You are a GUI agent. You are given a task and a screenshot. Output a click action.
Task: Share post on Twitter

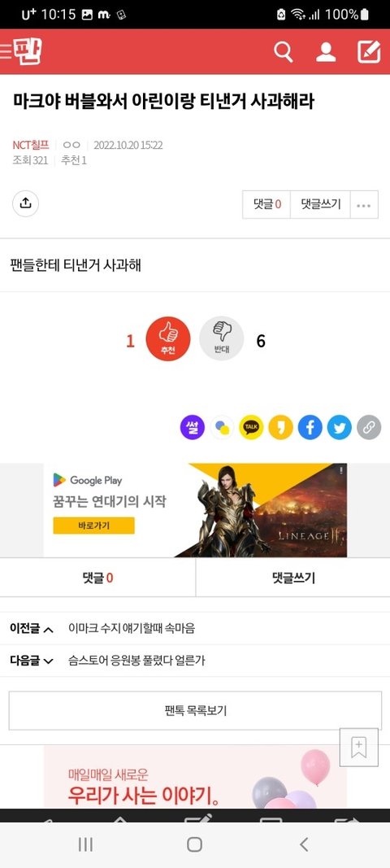[340, 427]
